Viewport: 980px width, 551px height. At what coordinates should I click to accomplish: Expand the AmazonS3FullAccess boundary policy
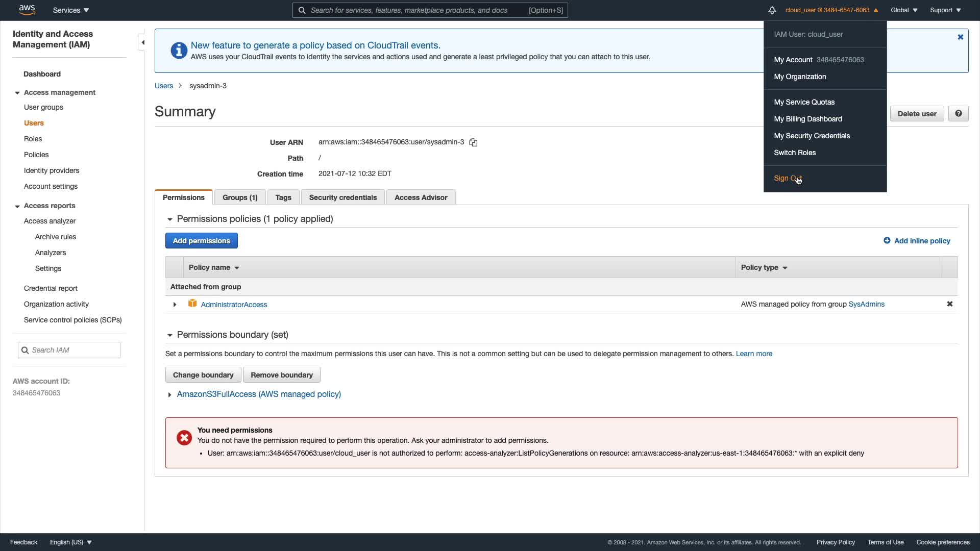[x=169, y=395]
